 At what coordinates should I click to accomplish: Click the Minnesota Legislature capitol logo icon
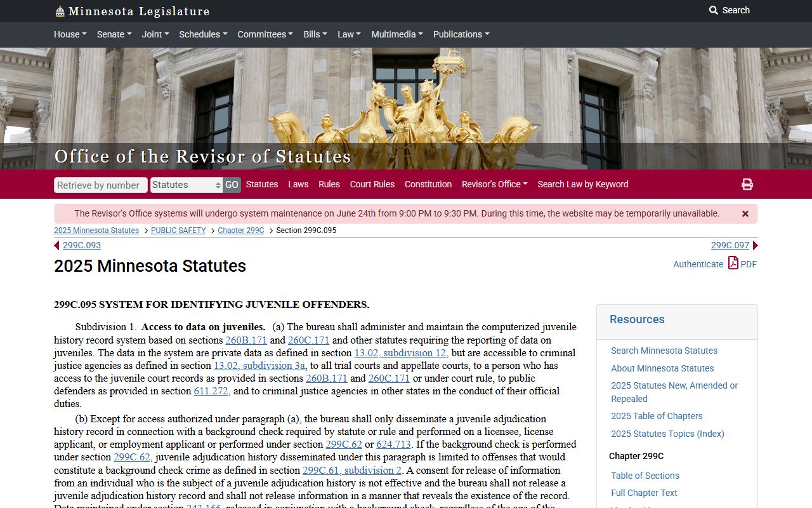coord(60,11)
